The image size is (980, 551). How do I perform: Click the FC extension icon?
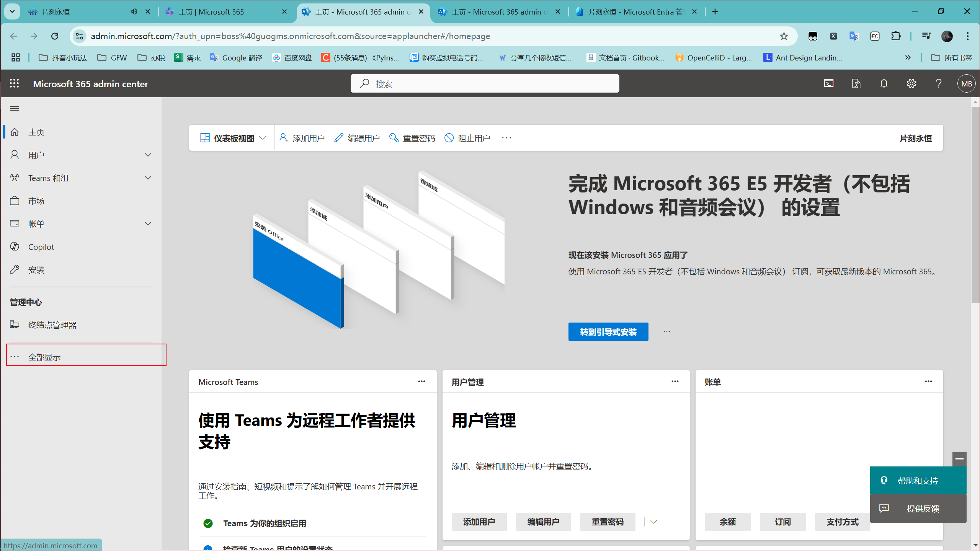pyautogui.click(x=875, y=36)
